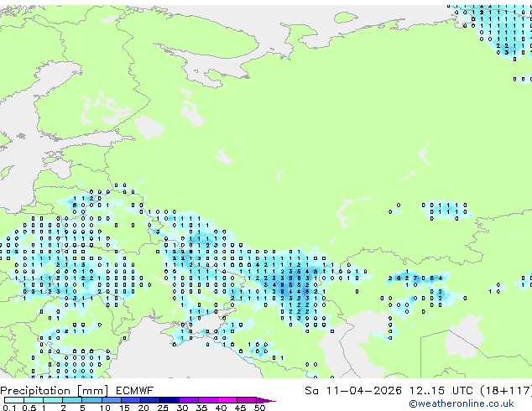
Task: Click the 1–2 mm legend color segment
Action: (x=53, y=400)
